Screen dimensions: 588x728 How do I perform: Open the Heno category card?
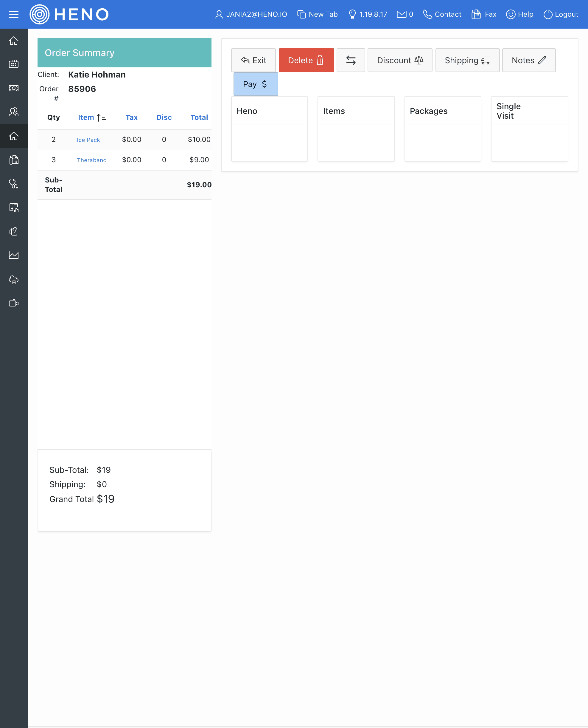(269, 129)
